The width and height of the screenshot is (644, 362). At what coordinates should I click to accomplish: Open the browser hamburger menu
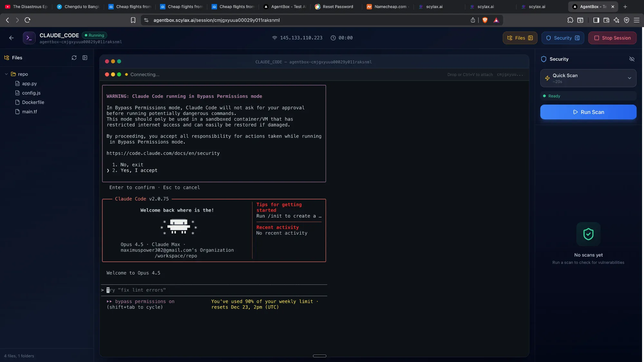pos(637,20)
